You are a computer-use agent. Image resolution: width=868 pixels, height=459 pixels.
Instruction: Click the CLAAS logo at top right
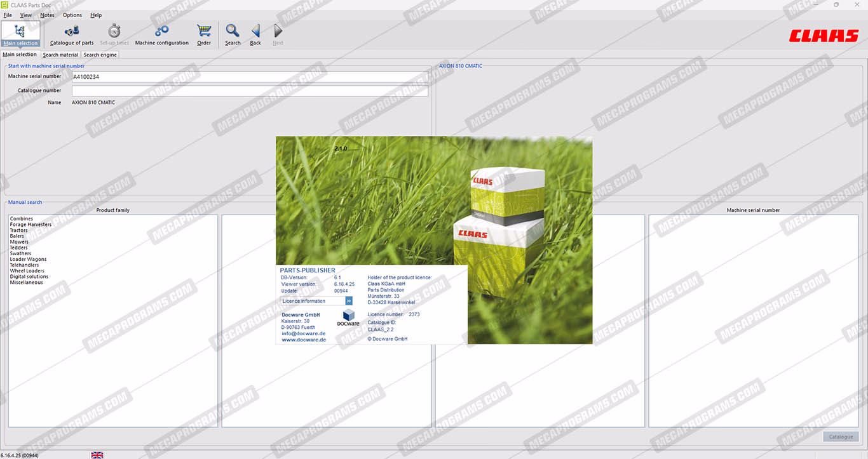(x=824, y=36)
